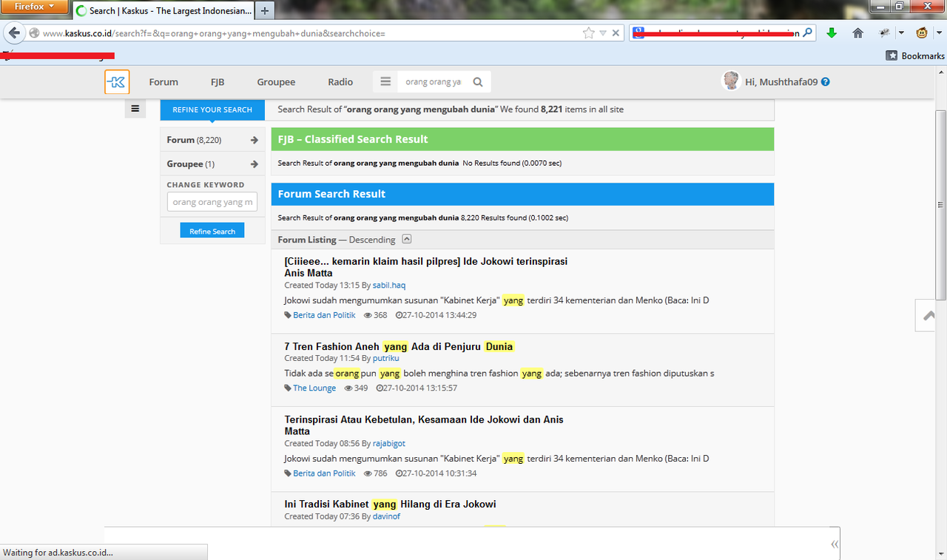Open user davinof profile
947x560 pixels.
pos(386,516)
